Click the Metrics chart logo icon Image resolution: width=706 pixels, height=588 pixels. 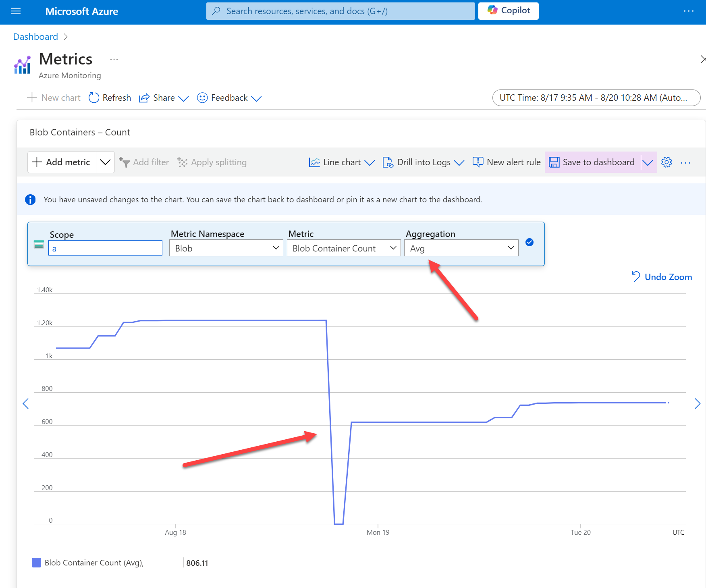[23, 65]
